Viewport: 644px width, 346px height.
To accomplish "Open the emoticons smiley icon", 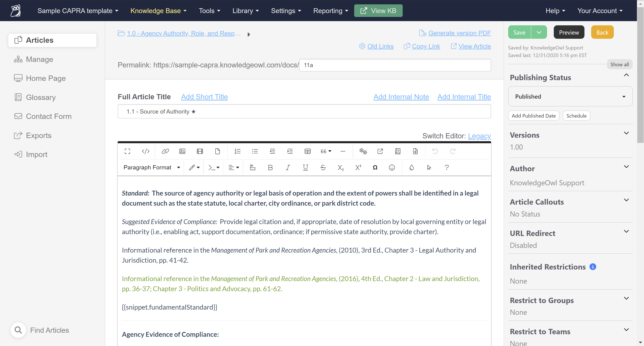I will pos(392,168).
